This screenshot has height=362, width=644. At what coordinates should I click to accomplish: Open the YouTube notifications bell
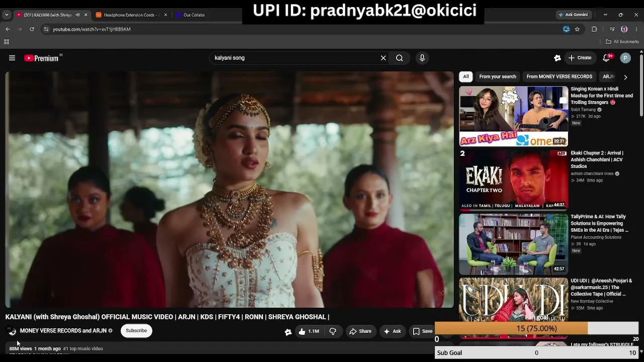(x=606, y=58)
